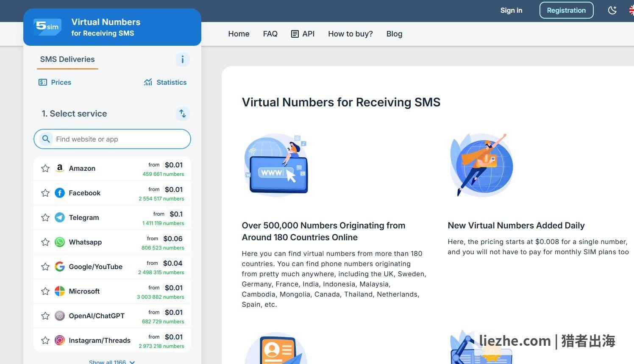Screen dimensions: 634x364
Task: Click the Amazon service icon
Action: (60, 168)
